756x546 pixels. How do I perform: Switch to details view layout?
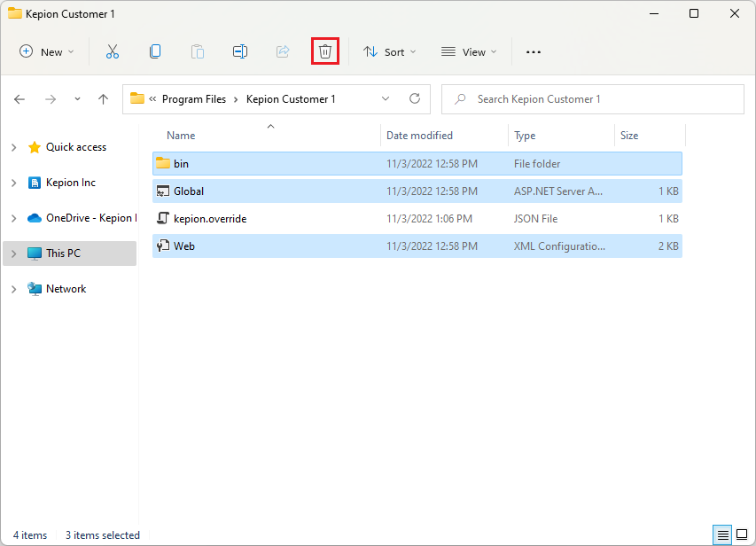tap(722, 534)
